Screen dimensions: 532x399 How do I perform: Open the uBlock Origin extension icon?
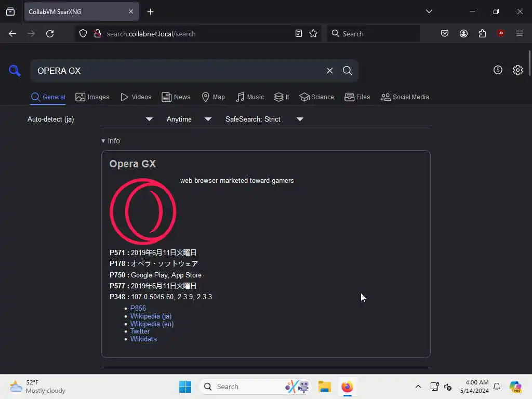pyautogui.click(x=500, y=33)
